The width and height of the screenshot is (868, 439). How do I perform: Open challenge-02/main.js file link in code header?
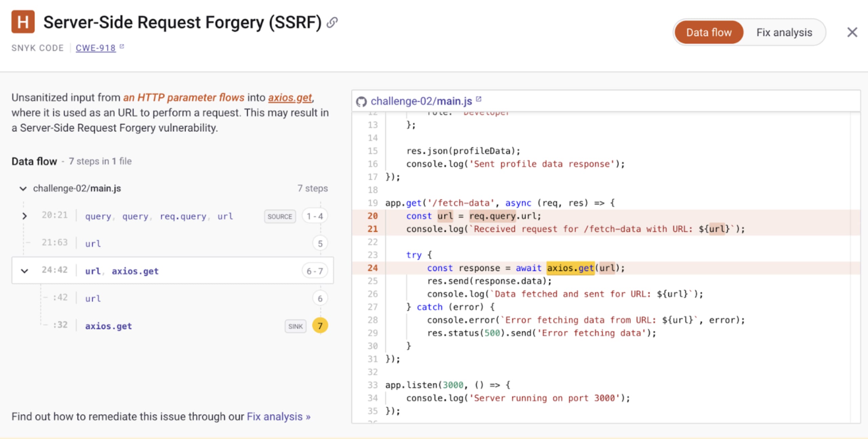point(421,101)
